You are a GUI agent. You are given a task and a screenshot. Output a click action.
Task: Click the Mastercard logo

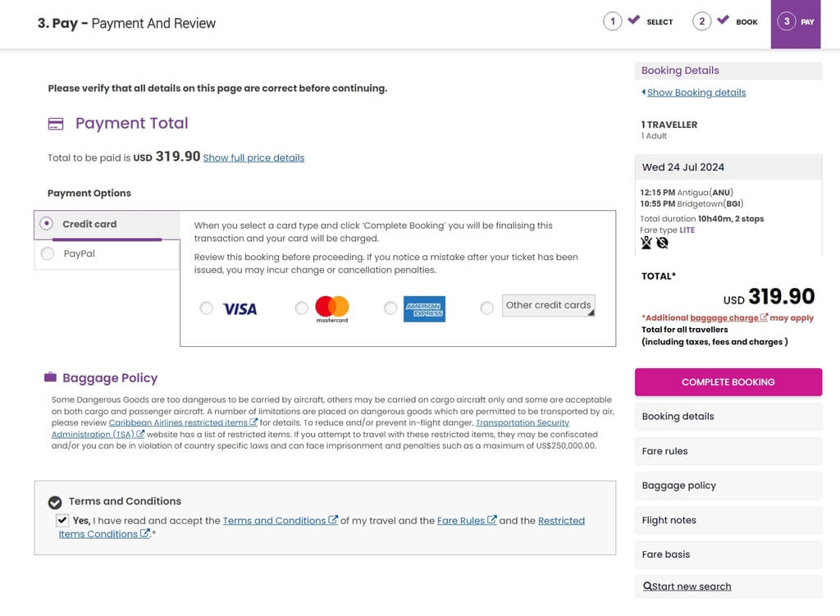tap(332, 309)
